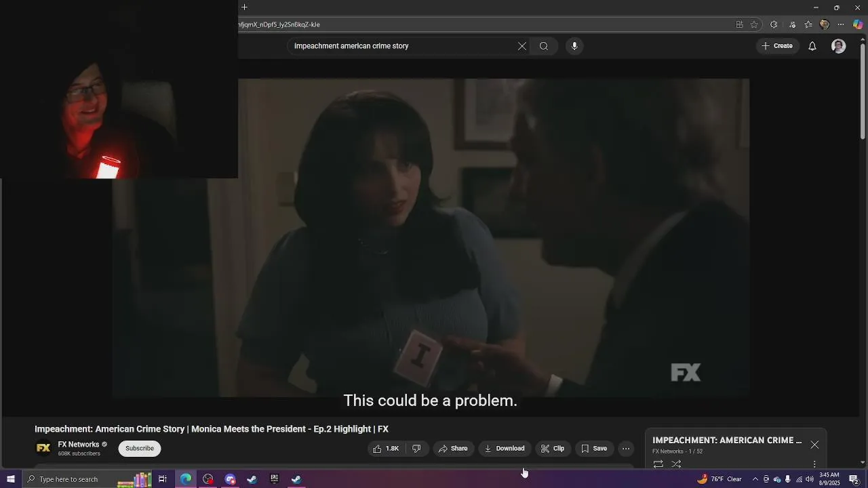Screen dimensions: 868x488
Task: Open the FX Networks channel name link
Action: pyautogui.click(x=79, y=445)
